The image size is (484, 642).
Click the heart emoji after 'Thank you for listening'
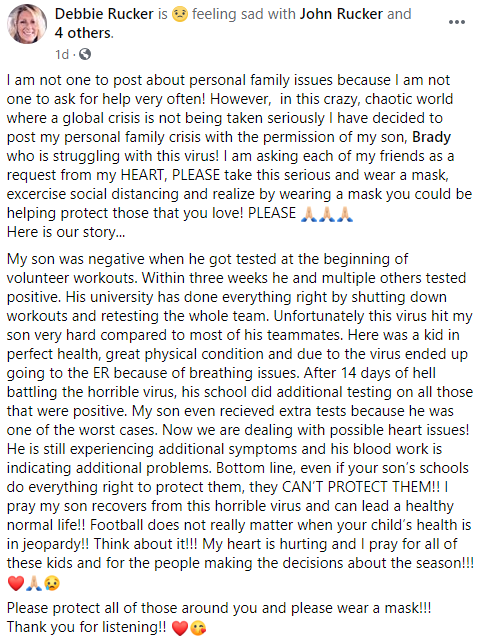[x=179, y=628]
